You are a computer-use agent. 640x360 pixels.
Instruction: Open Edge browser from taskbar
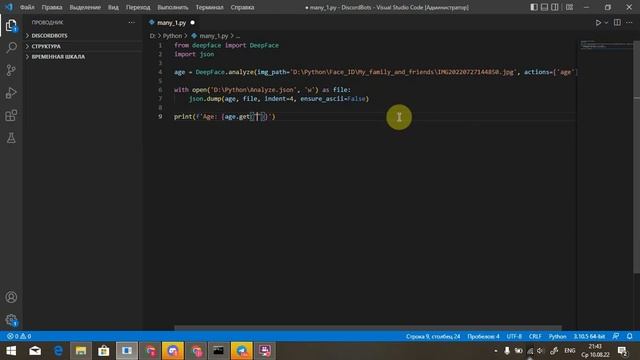point(58,351)
